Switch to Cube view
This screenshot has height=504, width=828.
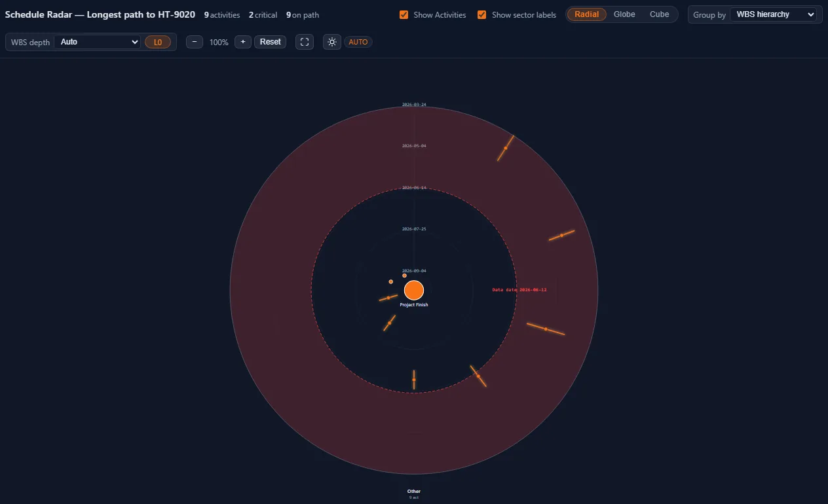(x=660, y=14)
